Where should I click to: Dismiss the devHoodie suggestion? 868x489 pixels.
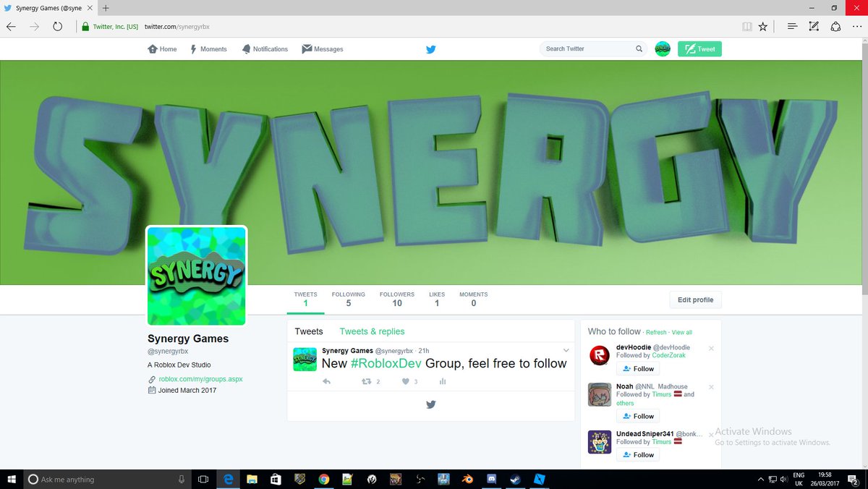pyautogui.click(x=711, y=349)
